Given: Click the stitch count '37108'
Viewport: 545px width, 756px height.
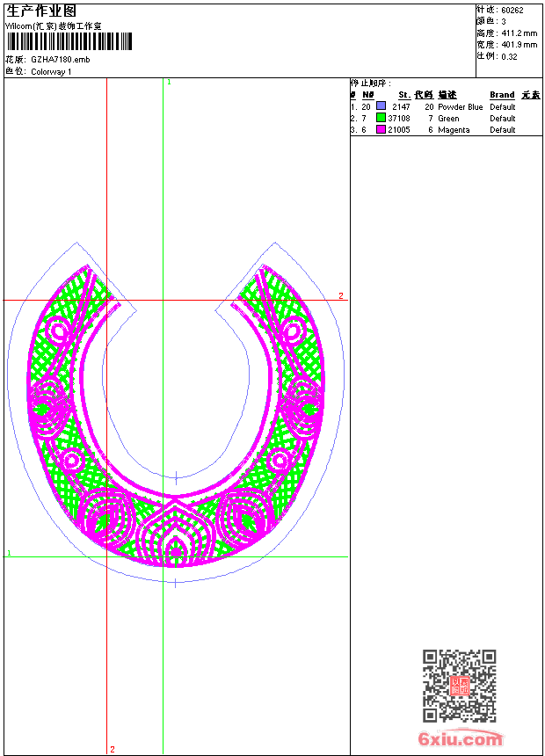Looking at the screenshot, I should click(399, 118).
